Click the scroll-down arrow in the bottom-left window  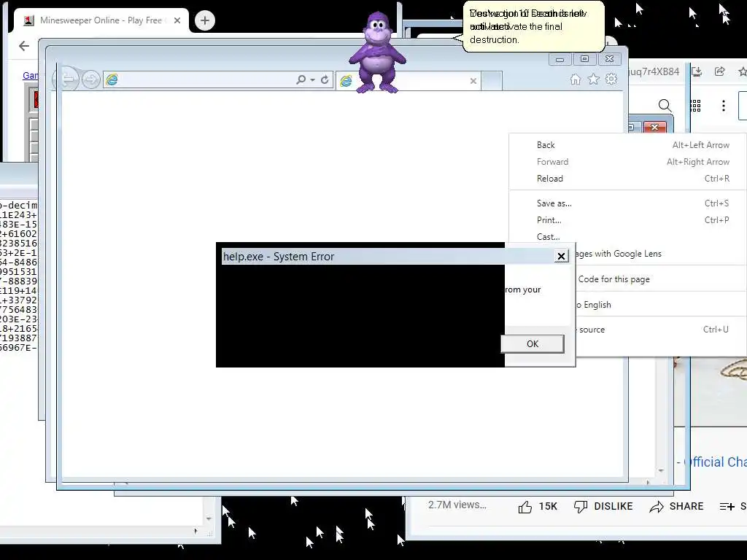tap(209, 518)
